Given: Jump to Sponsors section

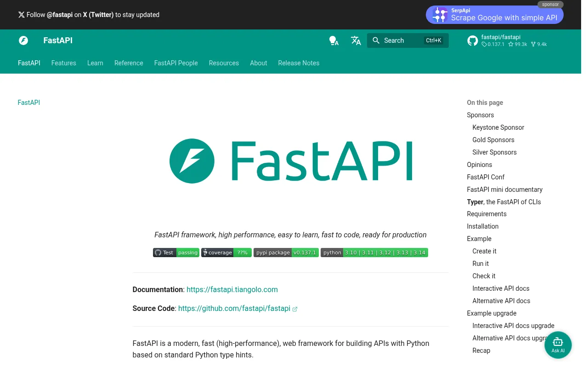Looking at the screenshot, I should 481,115.
